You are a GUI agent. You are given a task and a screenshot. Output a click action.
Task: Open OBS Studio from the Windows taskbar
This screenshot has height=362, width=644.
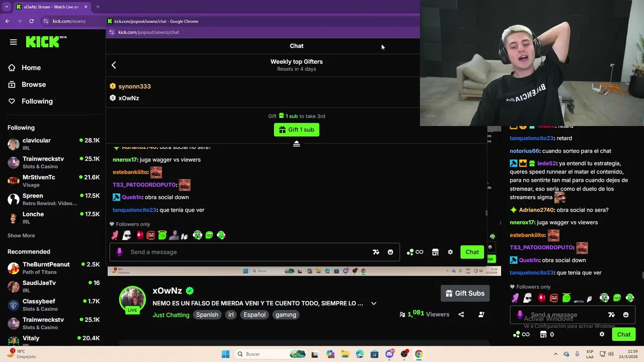tap(404, 354)
